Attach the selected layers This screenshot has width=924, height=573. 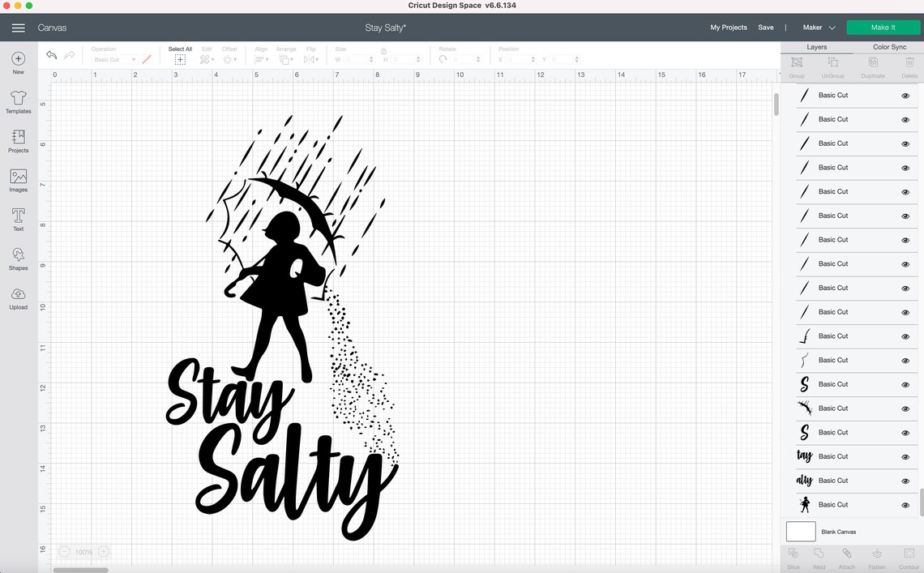[x=847, y=556]
